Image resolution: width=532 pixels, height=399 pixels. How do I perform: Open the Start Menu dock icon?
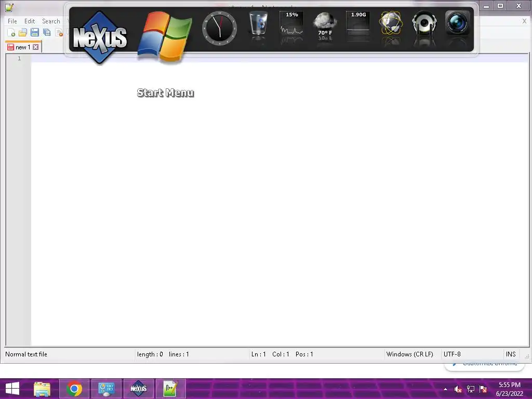[x=165, y=37]
